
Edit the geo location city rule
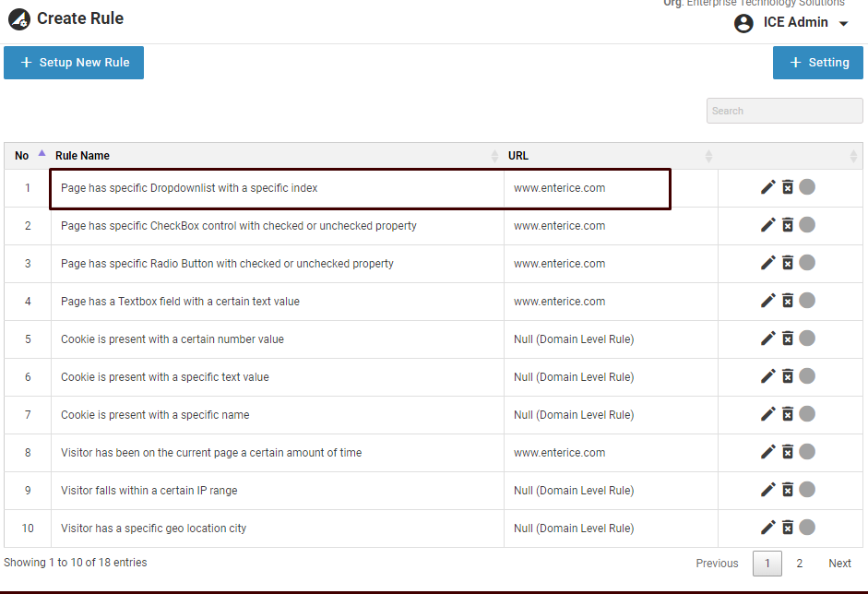point(767,528)
